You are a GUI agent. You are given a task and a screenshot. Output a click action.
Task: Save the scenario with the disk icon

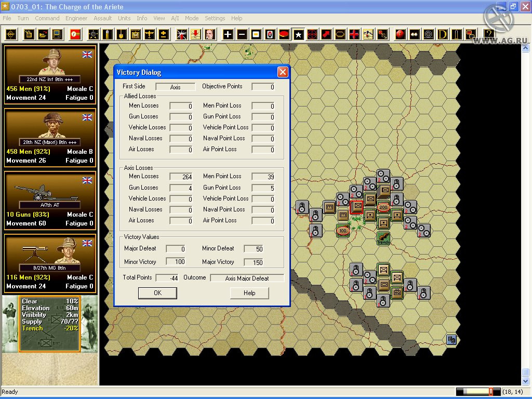57,35
